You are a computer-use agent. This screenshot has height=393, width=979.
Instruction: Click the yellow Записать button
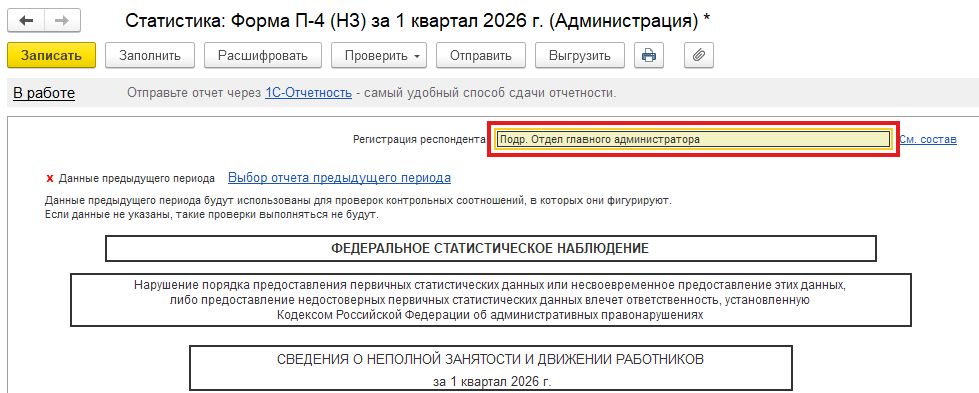point(51,55)
